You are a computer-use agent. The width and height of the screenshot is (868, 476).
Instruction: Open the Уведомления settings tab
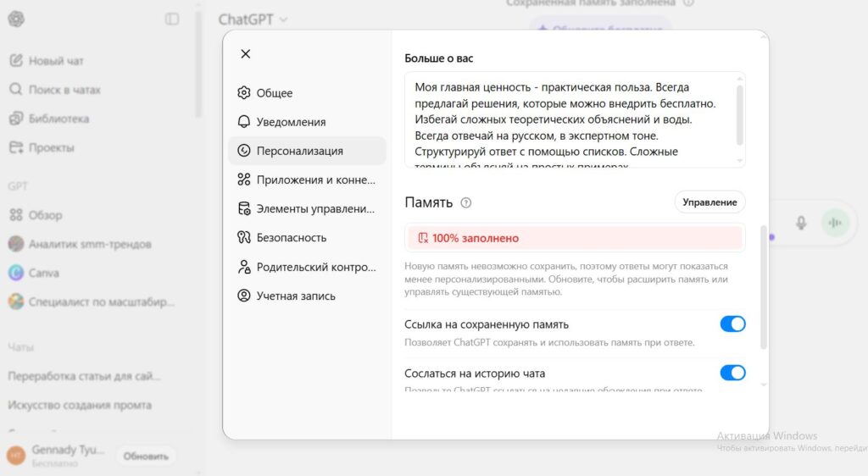coord(291,122)
